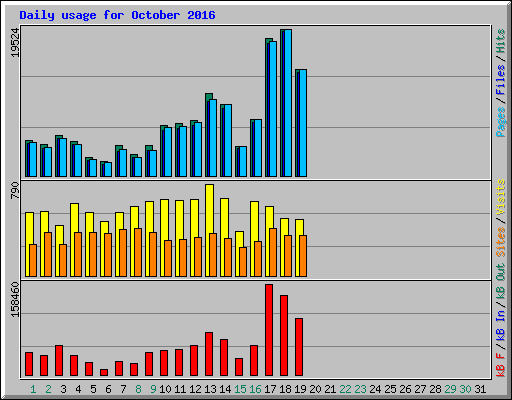
Task: Select day 17 on the date axis
Action: pyautogui.click(x=270, y=389)
